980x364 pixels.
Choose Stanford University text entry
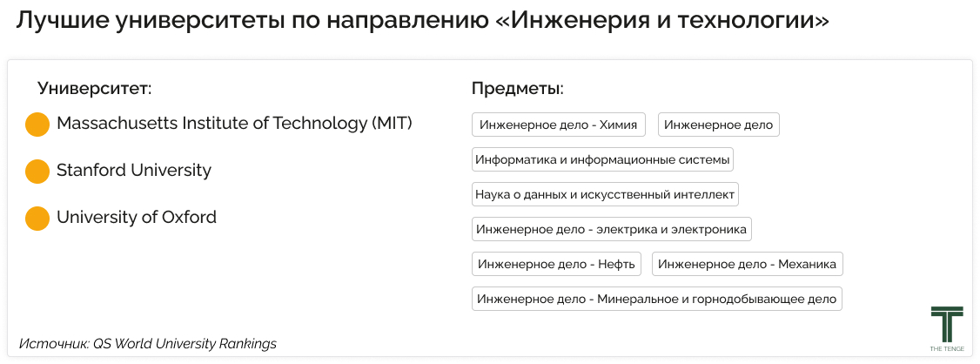(134, 170)
